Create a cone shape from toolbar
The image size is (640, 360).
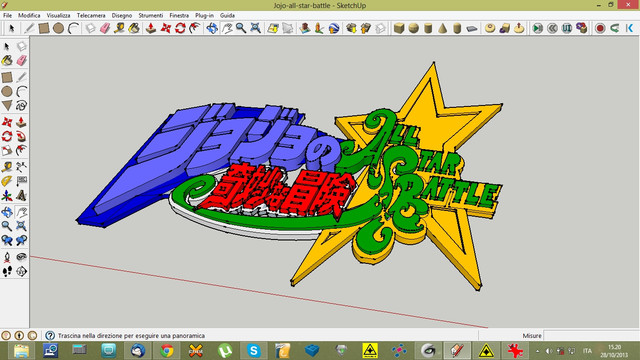click(442, 28)
